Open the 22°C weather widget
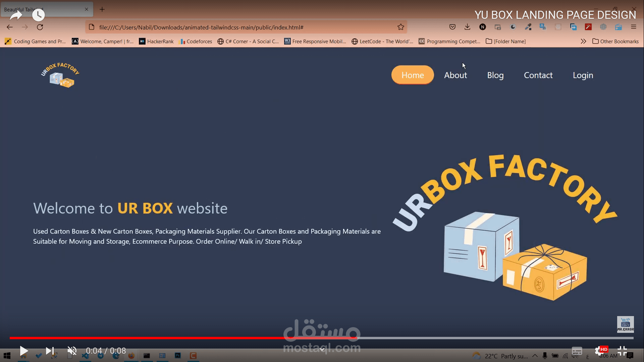Screen dimensions: 644x362 pos(500,356)
